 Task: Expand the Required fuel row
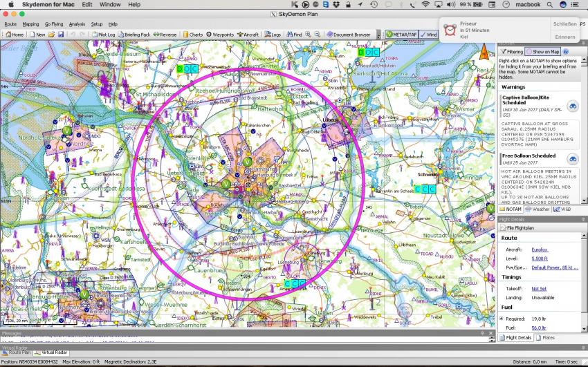[x=502, y=319]
